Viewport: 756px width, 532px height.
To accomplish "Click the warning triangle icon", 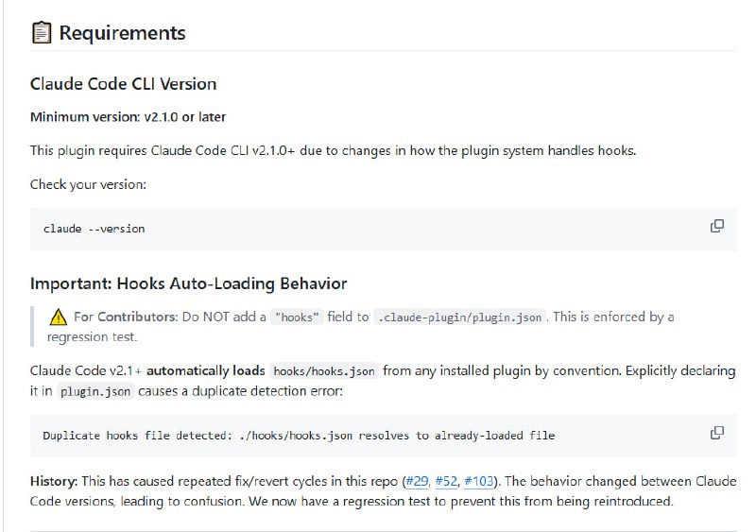I will click(x=59, y=317).
